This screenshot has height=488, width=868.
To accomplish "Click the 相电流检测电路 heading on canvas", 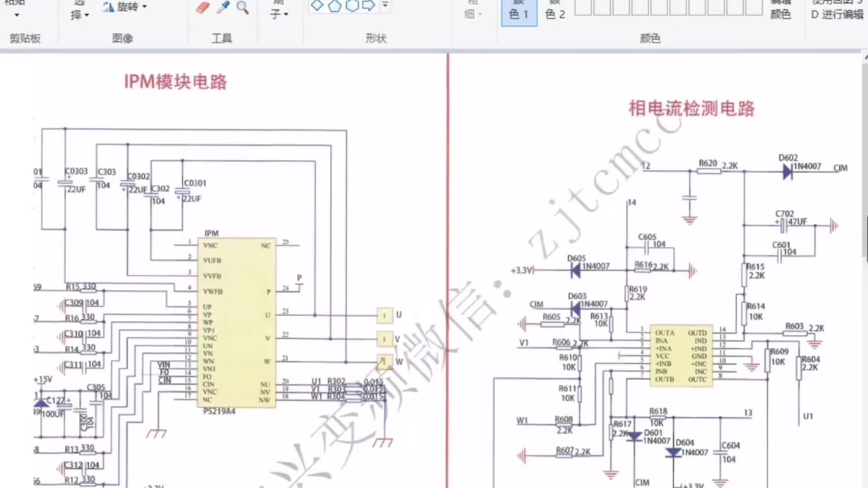I will 692,108.
